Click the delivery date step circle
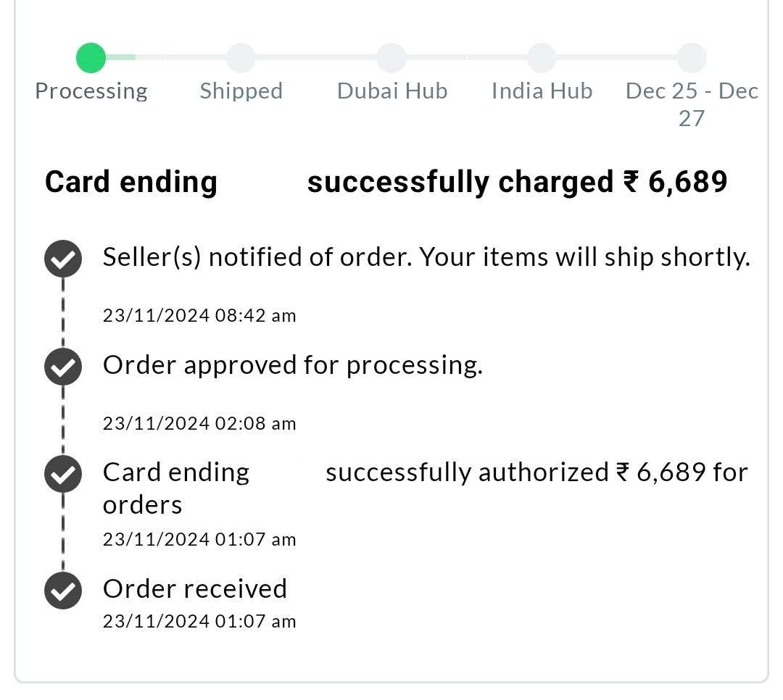783x700 pixels. tap(692, 58)
